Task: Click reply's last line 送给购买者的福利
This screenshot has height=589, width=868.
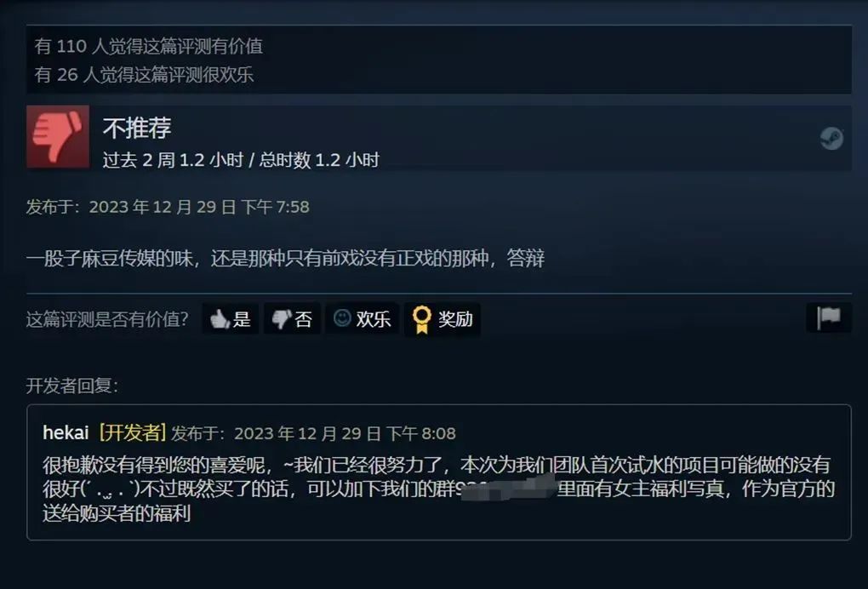Action: pyautogui.click(x=117, y=514)
